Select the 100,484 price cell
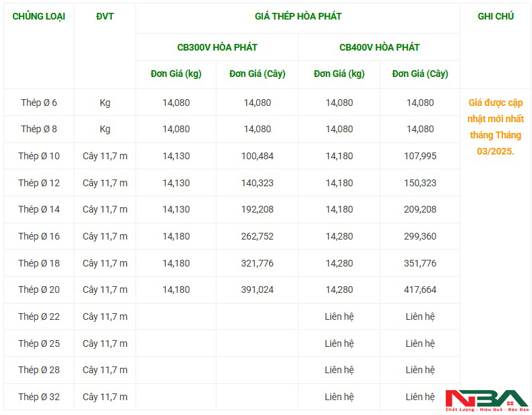Image resolution: width=532 pixels, height=415 pixels. 257,156
